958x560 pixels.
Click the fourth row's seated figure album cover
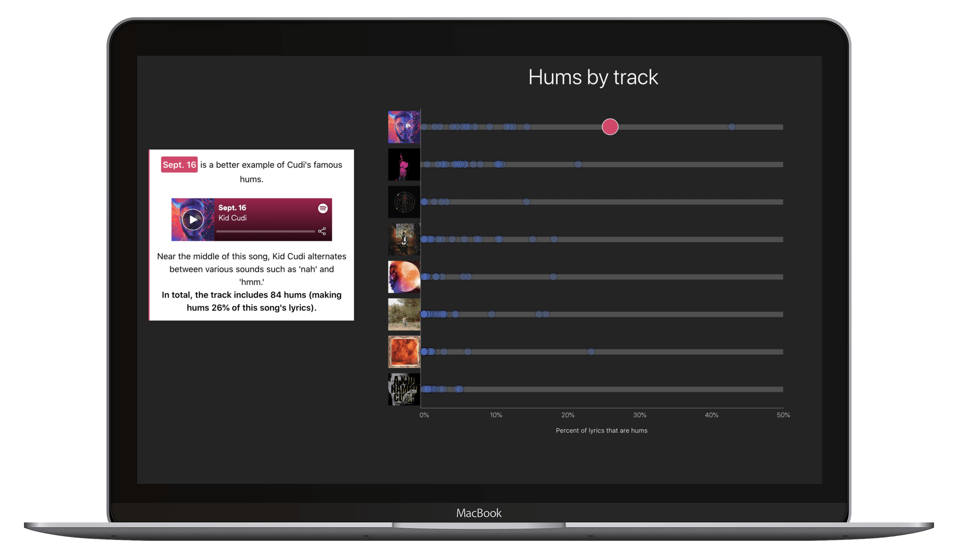coord(404,239)
